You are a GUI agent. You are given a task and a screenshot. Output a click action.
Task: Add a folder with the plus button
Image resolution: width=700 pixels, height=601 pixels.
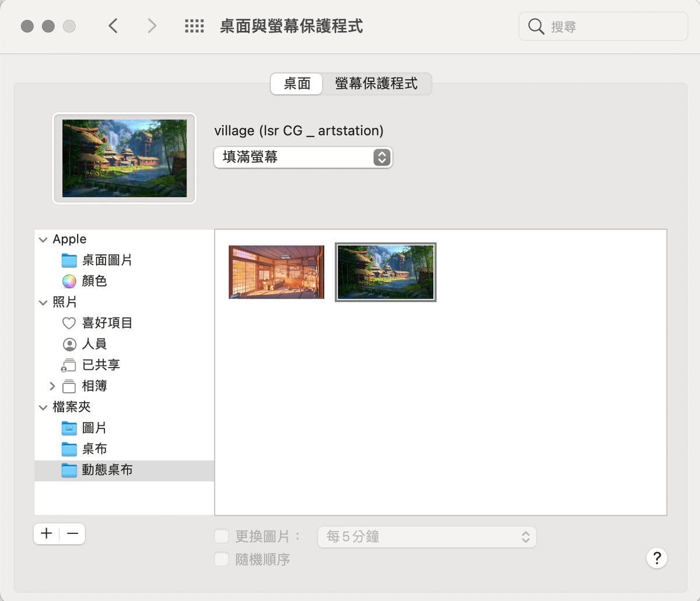pos(47,533)
